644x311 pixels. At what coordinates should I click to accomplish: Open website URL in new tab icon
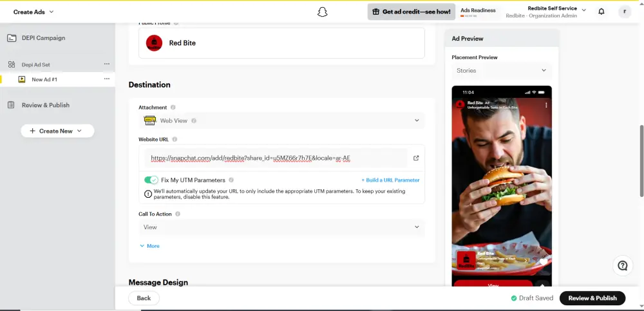[x=416, y=158]
